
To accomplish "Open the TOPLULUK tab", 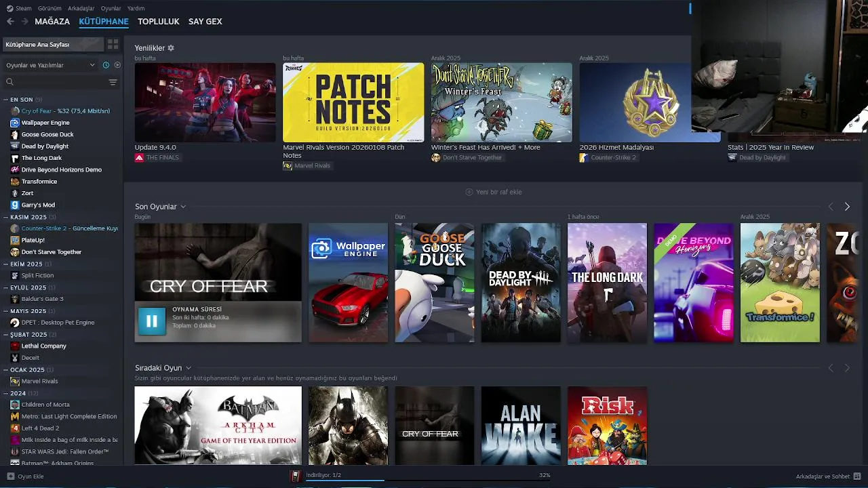I will coord(159,22).
